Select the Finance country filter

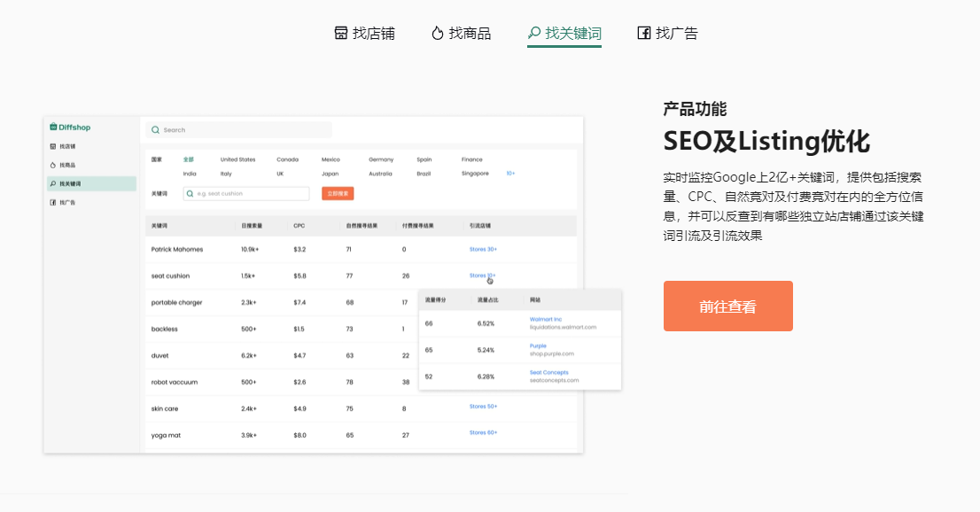472,159
